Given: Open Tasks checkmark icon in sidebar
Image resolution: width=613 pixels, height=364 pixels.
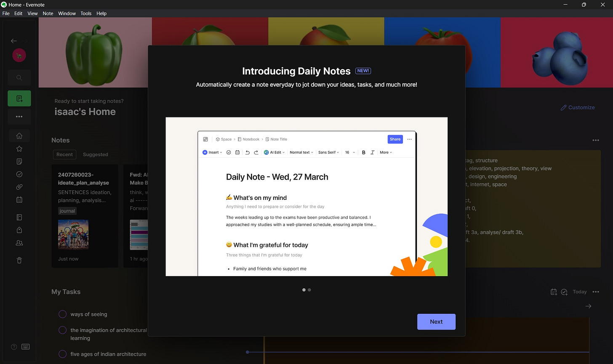Looking at the screenshot, I should [19, 174].
